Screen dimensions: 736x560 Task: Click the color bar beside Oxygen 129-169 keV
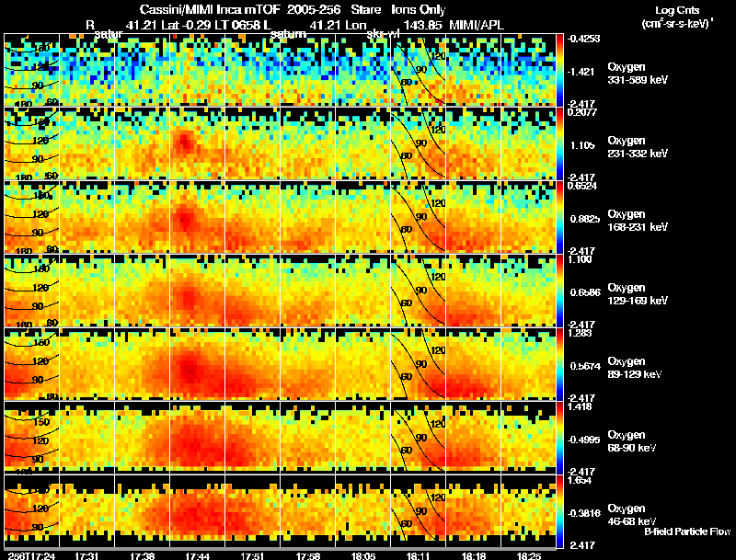(x=559, y=291)
